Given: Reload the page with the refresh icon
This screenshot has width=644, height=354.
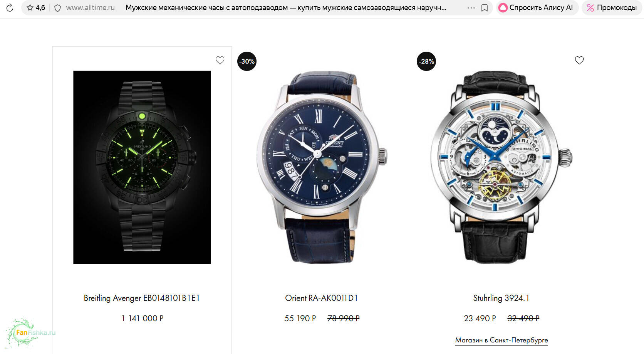Looking at the screenshot, I should coord(10,8).
